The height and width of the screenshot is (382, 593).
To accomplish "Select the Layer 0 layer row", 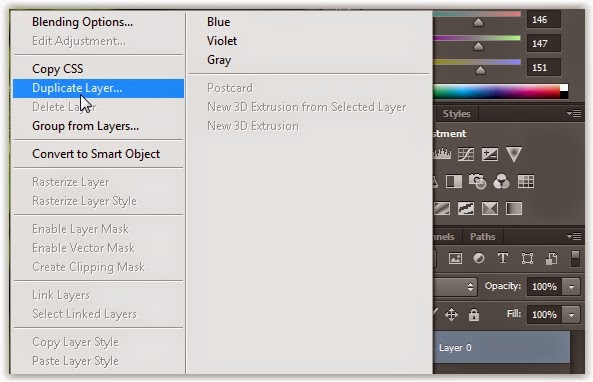I will pyautogui.click(x=501, y=347).
